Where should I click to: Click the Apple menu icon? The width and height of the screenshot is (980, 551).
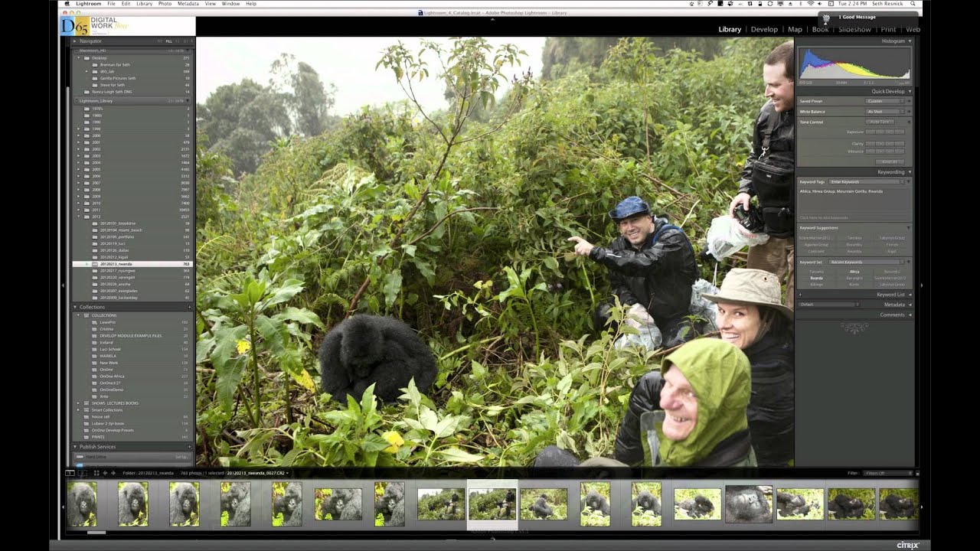pos(67,4)
